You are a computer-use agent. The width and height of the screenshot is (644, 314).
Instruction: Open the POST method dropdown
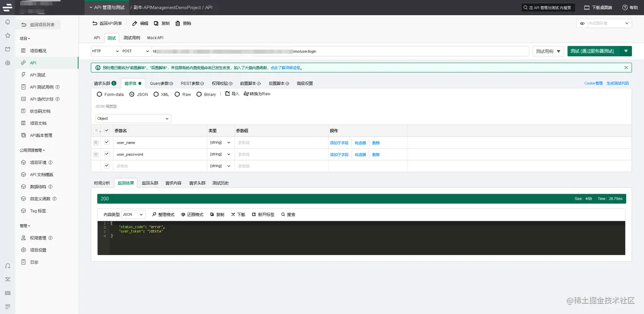(136, 51)
